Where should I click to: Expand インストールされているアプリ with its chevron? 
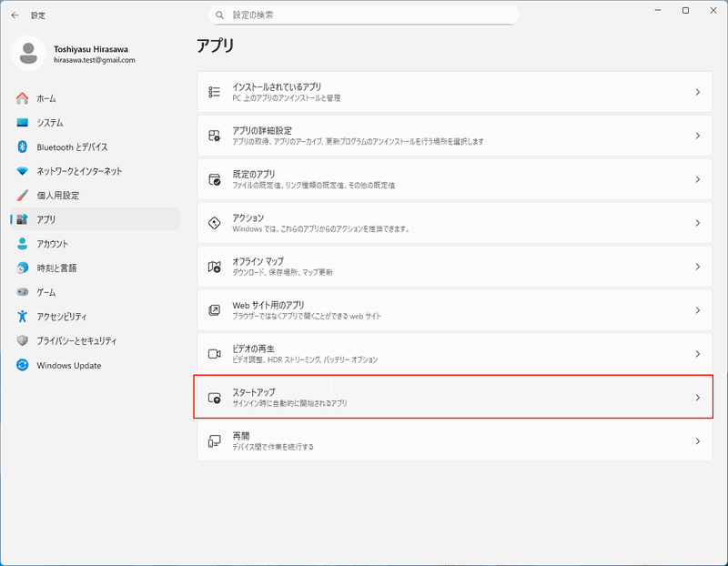(x=697, y=92)
